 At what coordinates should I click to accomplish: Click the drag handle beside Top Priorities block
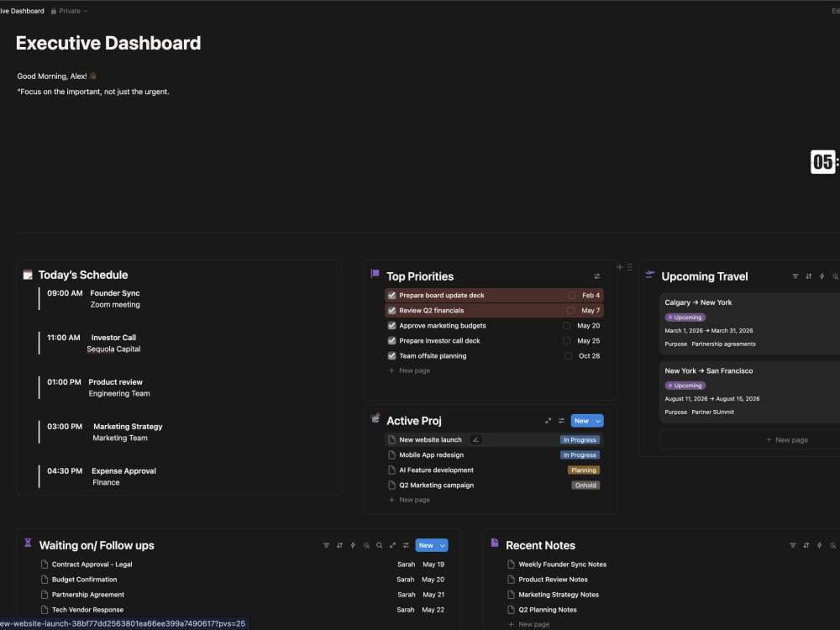tap(629, 267)
